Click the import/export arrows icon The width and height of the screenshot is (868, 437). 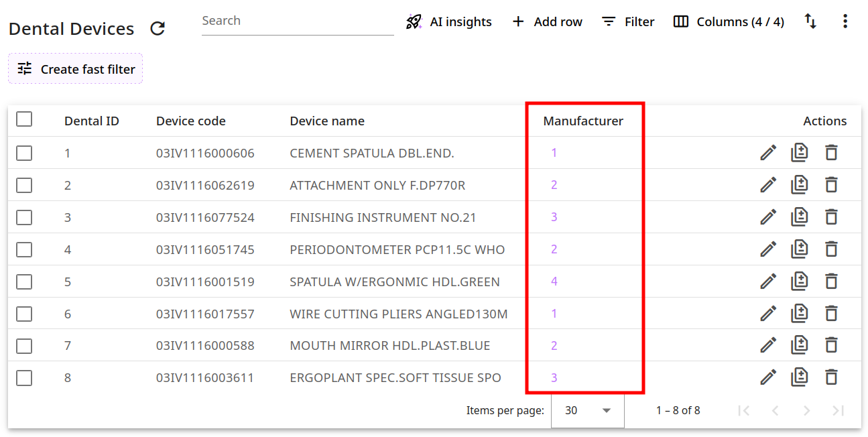pos(810,21)
